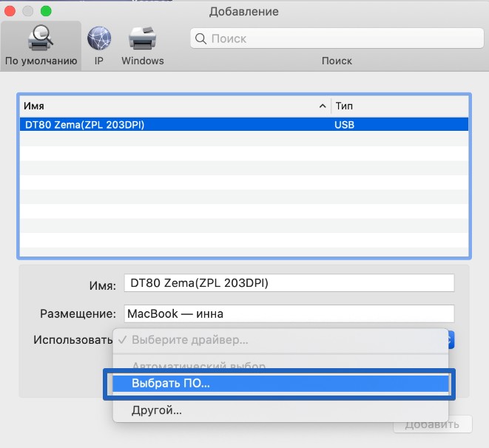Pick 'Автоматический выбор' from the driver menu
Screen dimensions: 489x448
[x=198, y=366]
